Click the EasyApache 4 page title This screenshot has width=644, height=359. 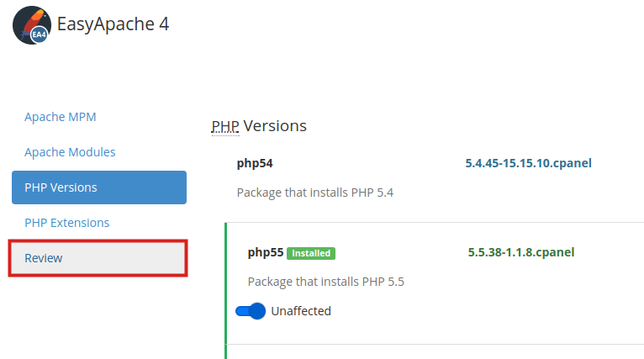coord(113,24)
